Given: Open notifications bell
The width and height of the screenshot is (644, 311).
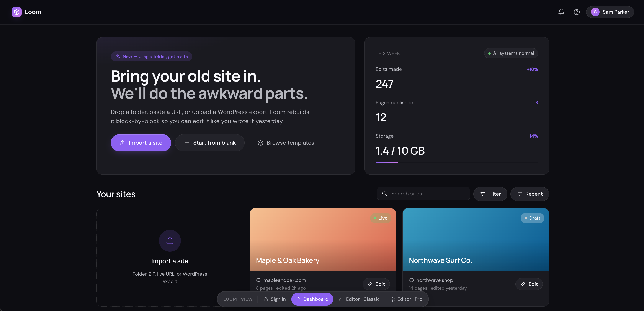Looking at the screenshot, I should pos(561,12).
